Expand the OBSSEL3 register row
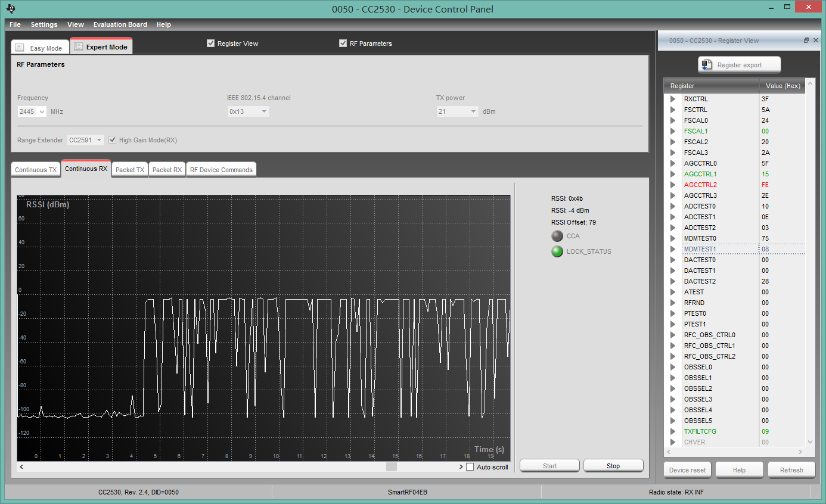Screen dimensions: 826x504 [x=673, y=399]
